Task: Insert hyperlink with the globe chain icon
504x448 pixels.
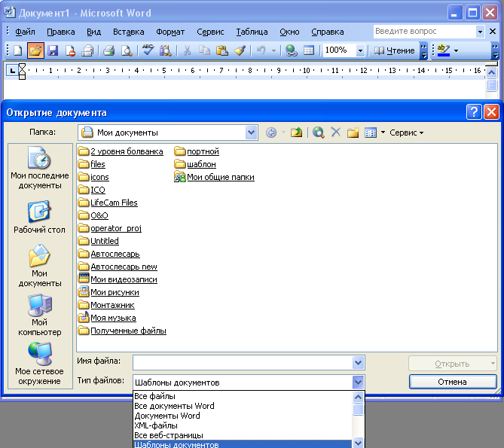Action: (292, 50)
